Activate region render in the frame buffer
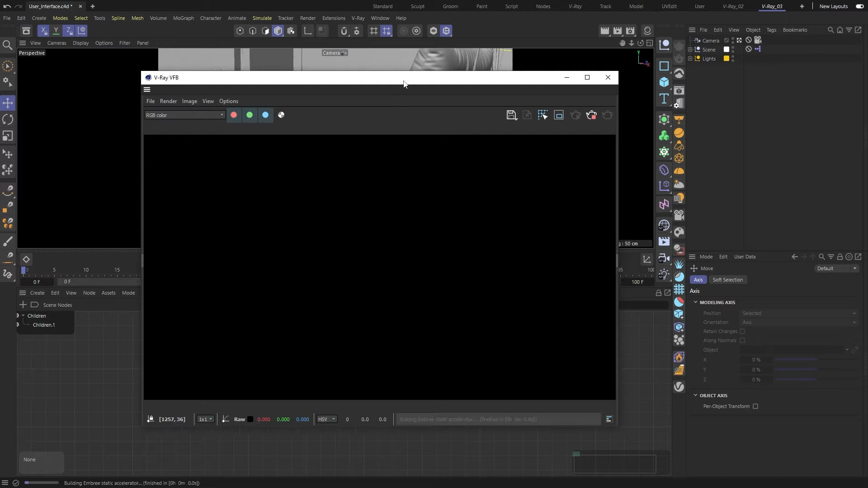 pyautogui.click(x=543, y=115)
